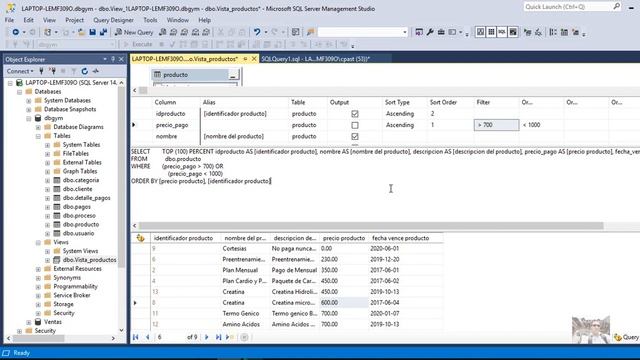Viewport: 640px width, 360px height.
Task: Open Properties with the wrench icon
Action: click(430, 32)
